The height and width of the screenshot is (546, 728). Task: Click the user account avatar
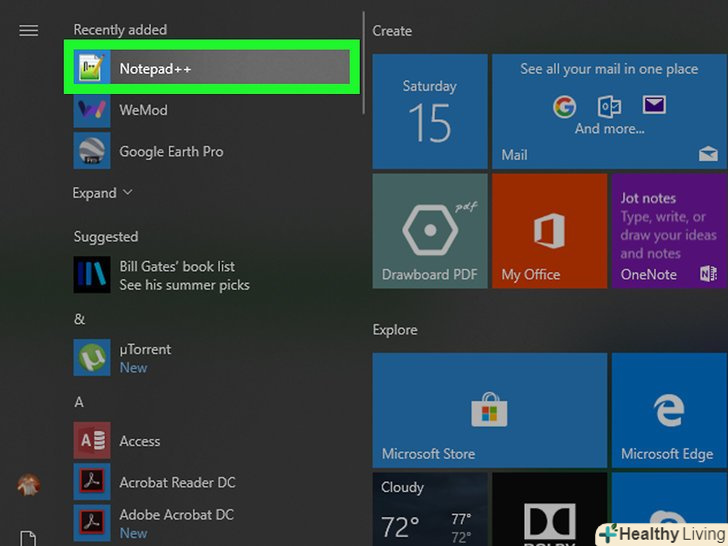[x=28, y=486]
